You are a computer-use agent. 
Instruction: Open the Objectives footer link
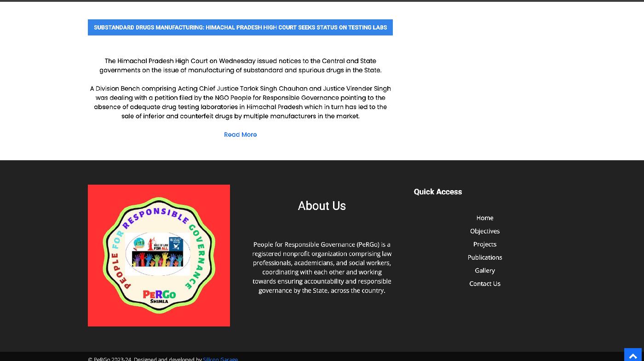tap(484, 231)
